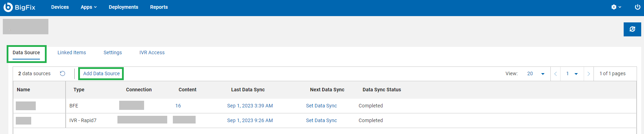The height and width of the screenshot is (134, 644).
Task: Go to next page arrow
Action: [589, 74]
